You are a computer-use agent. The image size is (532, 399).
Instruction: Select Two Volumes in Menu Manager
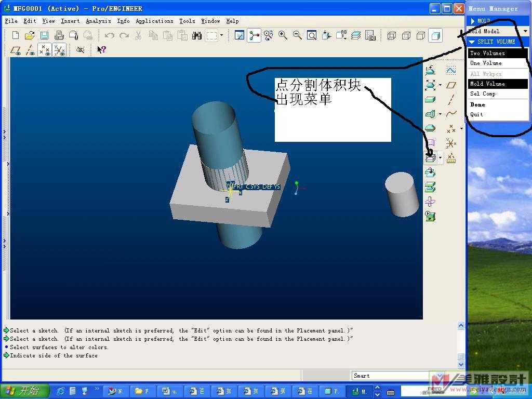coord(498,54)
